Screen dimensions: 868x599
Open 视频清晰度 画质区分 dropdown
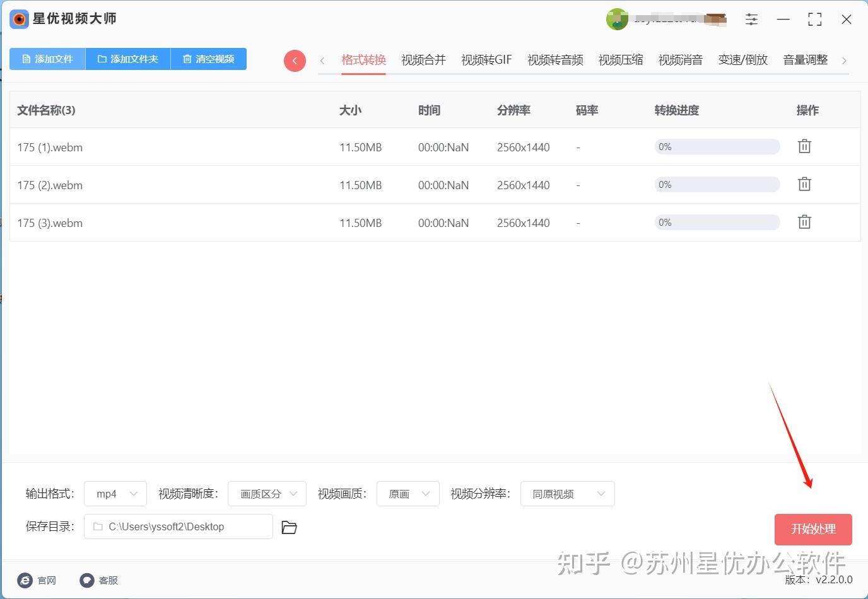[267, 494]
